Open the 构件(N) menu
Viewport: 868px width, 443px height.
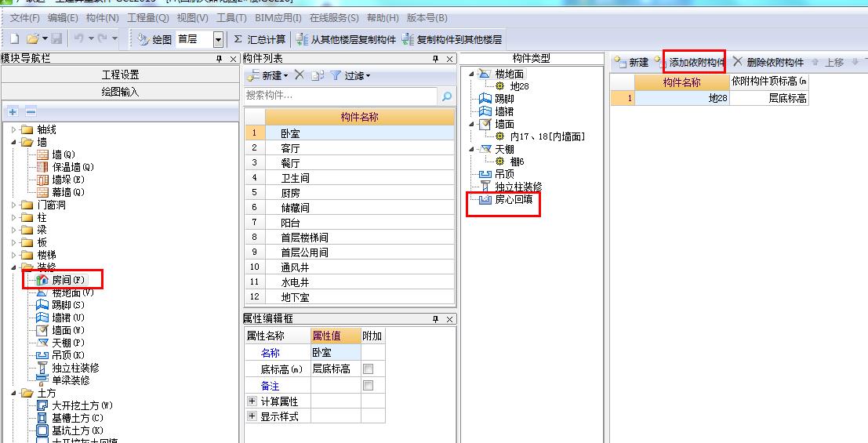(x=103, y=18)
